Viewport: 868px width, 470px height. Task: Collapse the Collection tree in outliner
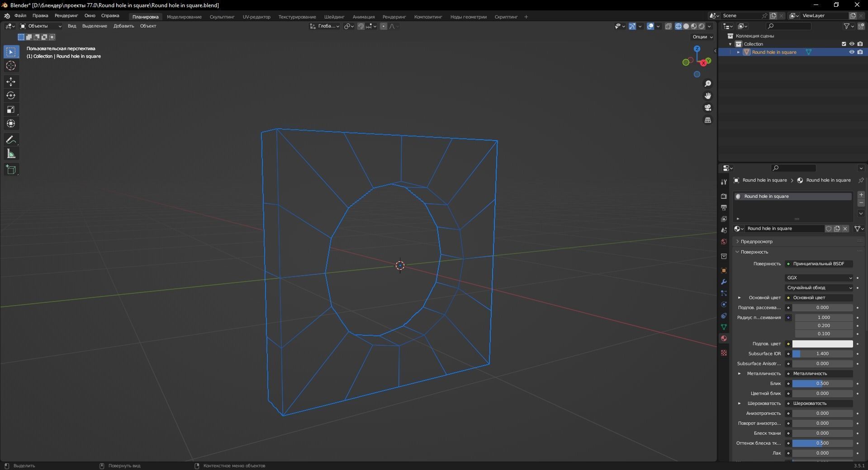click(730, 44)
